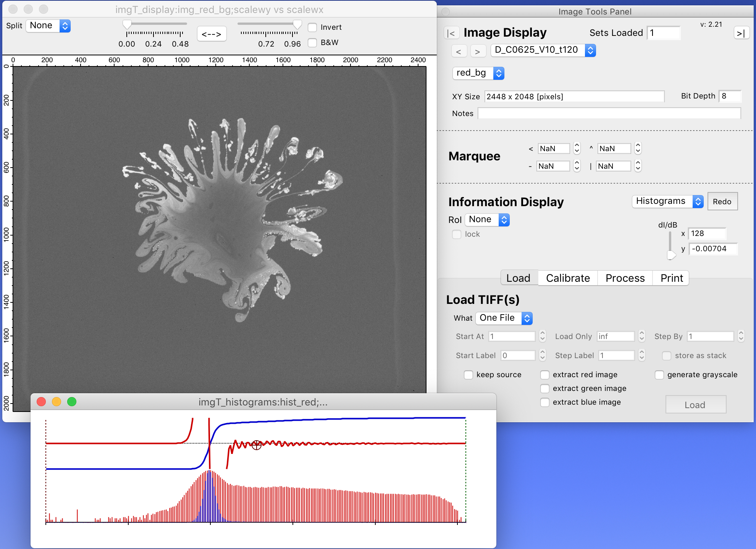Click the <--> range swap button

(212, 34)
